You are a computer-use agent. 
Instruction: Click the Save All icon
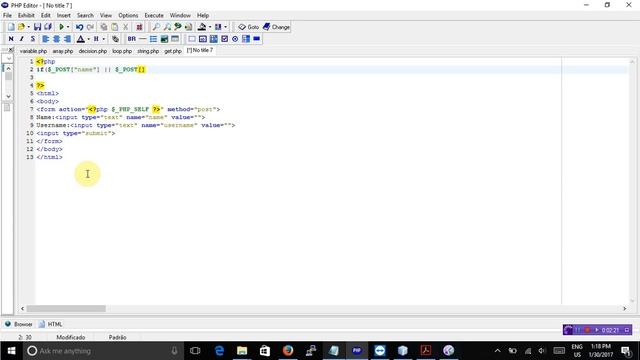[x=48, y=27]
